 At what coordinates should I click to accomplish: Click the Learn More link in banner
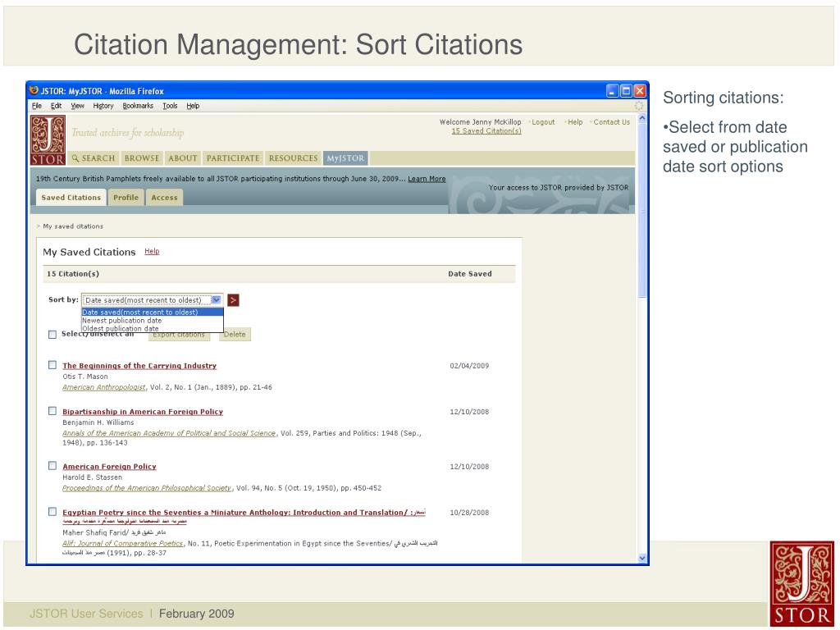[x=427, y=179]
